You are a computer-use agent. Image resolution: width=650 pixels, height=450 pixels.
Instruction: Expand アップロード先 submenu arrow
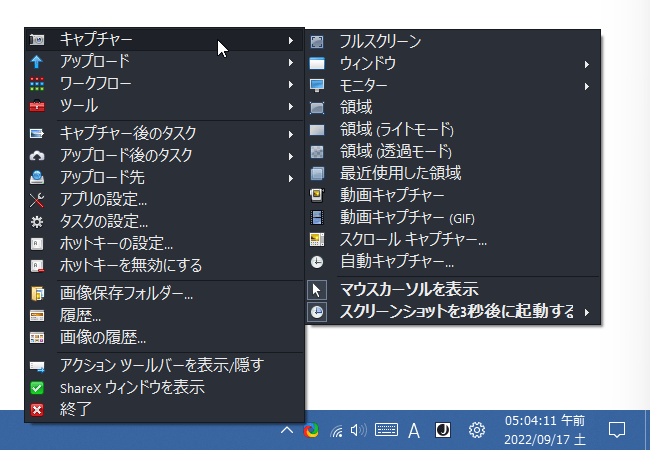pyautogui.click(x=291, y=178)
